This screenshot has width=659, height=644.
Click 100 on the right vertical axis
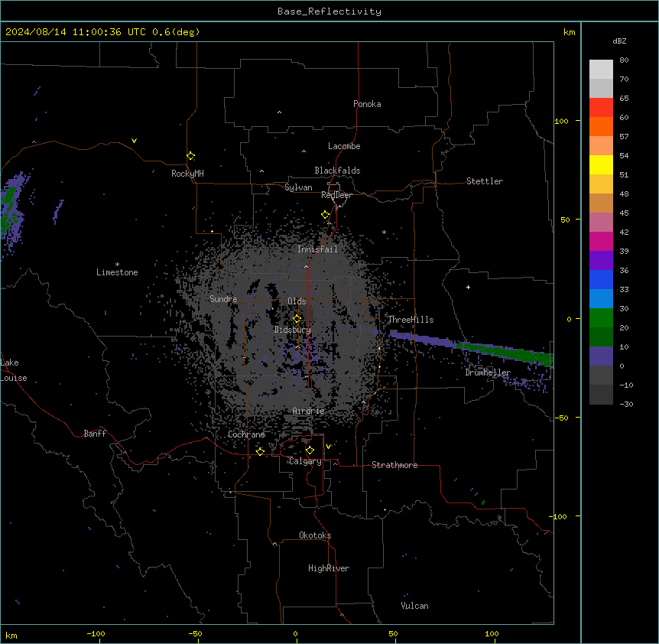[561, 121]
